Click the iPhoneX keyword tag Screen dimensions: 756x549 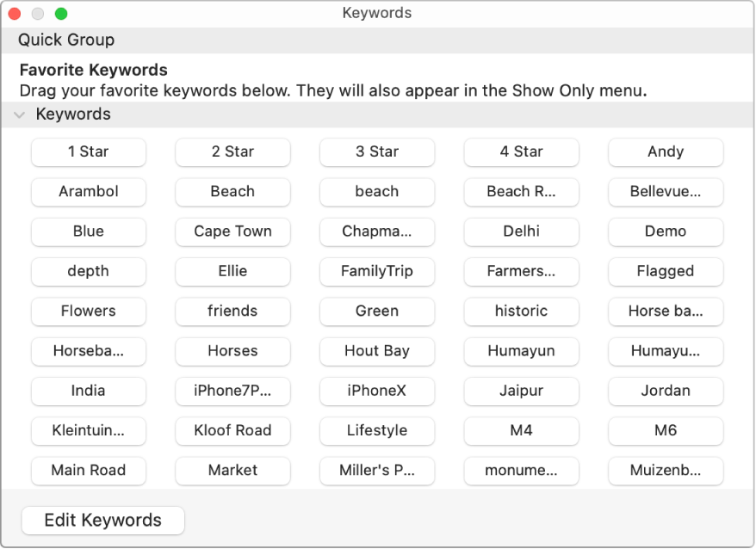pos(377,391)
